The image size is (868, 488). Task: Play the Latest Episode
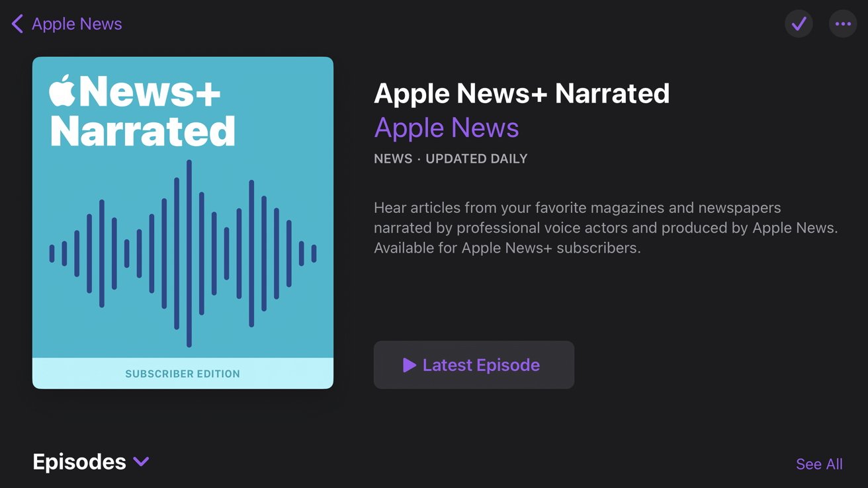[474, 364]
